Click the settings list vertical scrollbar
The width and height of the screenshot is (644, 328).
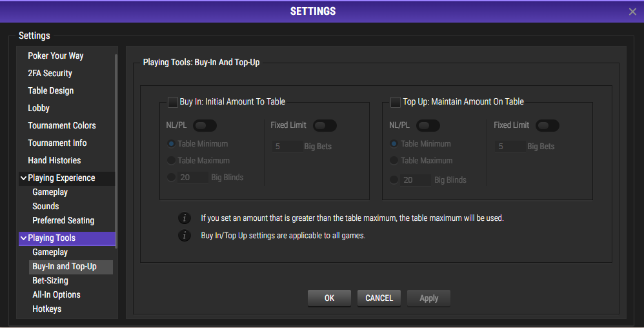[x=116, y=151]
